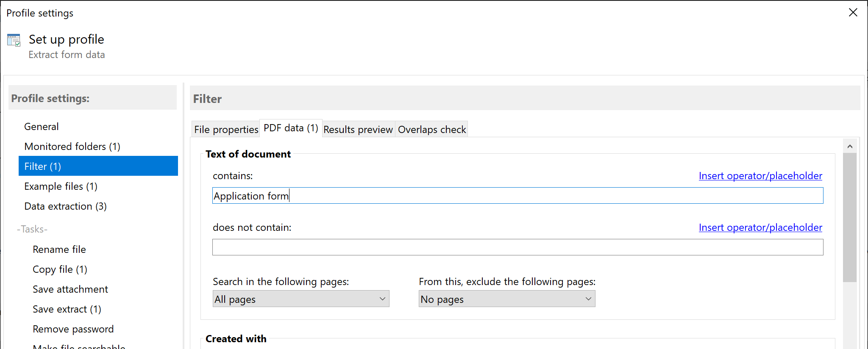
Task: Select the Filter (1) entry
Action: tap(98, 166)
